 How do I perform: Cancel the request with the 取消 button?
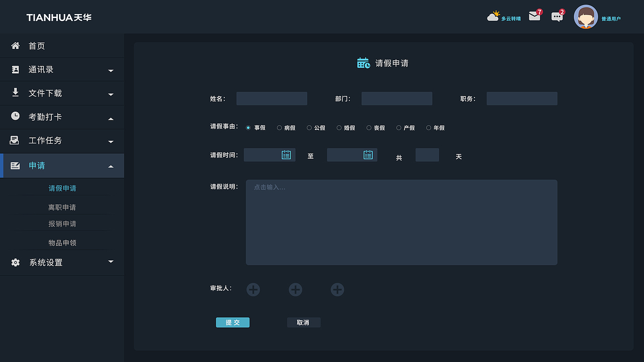coord(303,322)
